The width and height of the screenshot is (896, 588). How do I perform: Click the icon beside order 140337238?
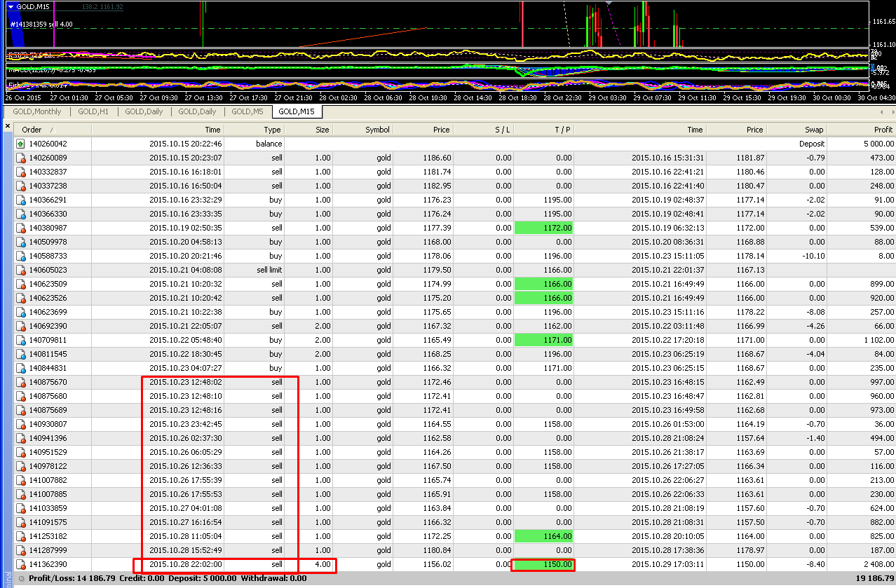[x=20, y=186]
